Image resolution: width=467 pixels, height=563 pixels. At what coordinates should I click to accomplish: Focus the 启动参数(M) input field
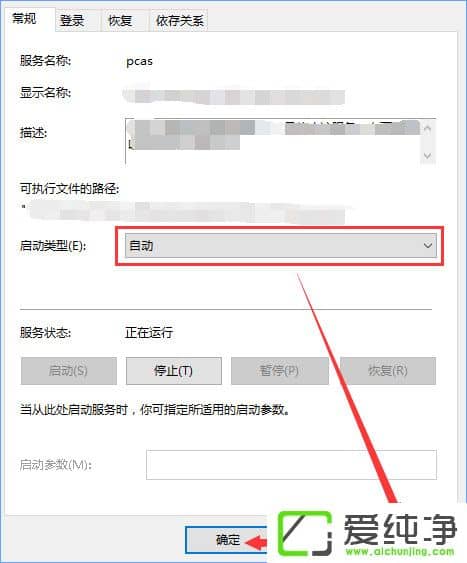point(291,465)
